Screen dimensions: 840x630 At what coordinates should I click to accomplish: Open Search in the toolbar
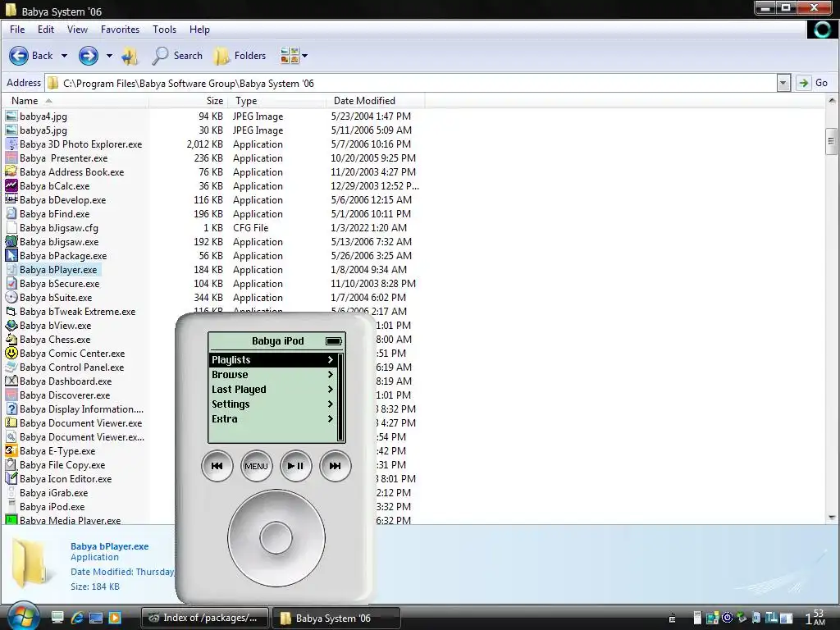click(x=177, y=56)
